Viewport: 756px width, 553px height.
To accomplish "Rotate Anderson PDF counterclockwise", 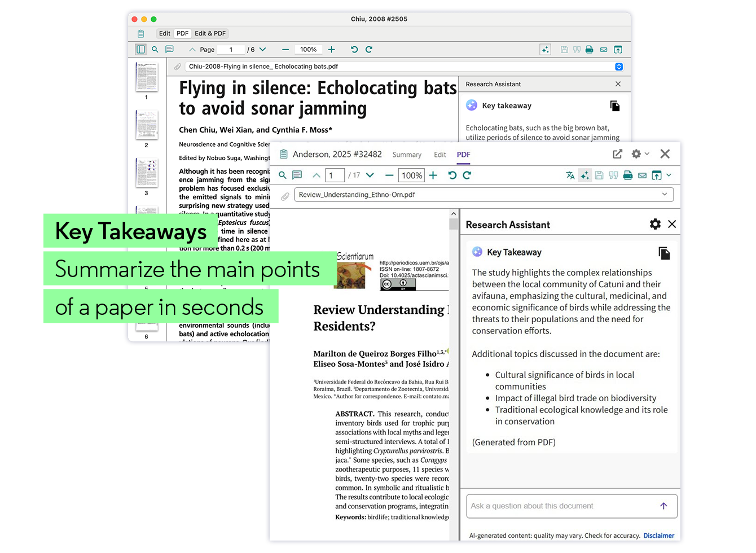I will click(x=452, y=175).
